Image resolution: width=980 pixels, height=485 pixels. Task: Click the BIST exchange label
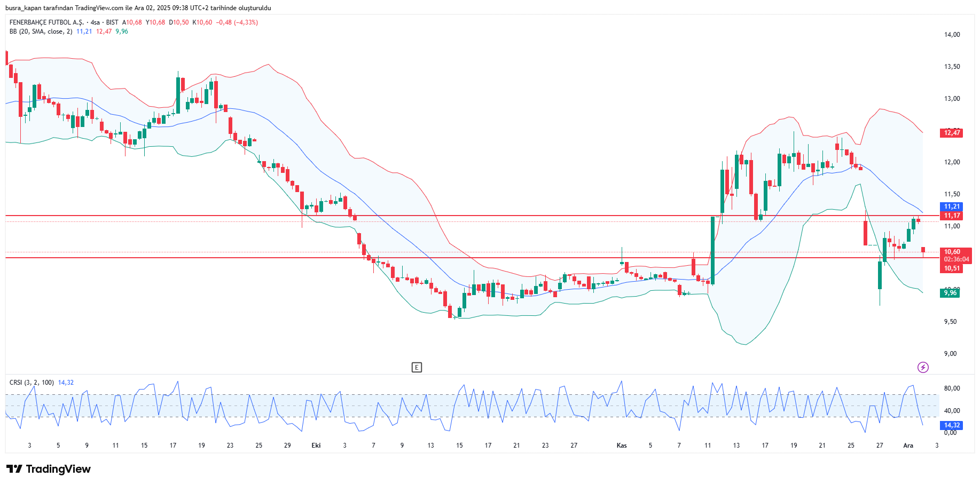[112, 22]
